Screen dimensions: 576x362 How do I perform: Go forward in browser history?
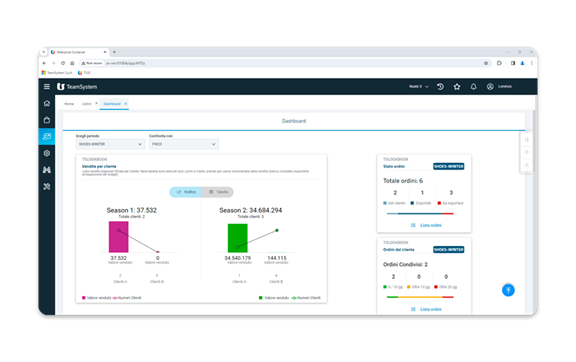(54, 63)
